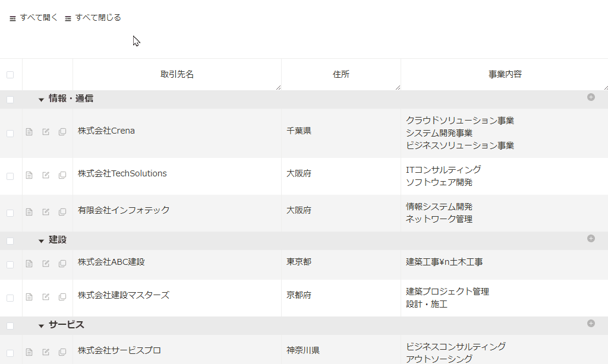Click すべて閉じる to collapse all groups
This screenshot has height=364, width=608.
(93, 18)
